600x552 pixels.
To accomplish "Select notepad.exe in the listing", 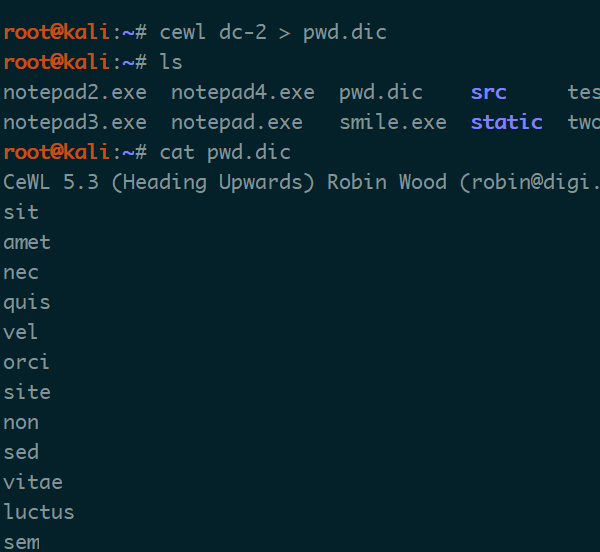I will pos(237,122).
